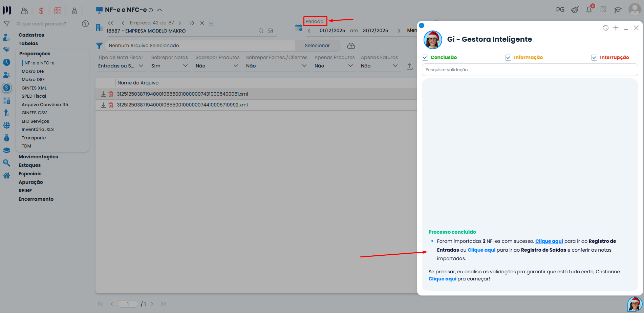Open Tipo de Nota Fiscal dropdown
This screenshot has width=644, height=313.
121,66
